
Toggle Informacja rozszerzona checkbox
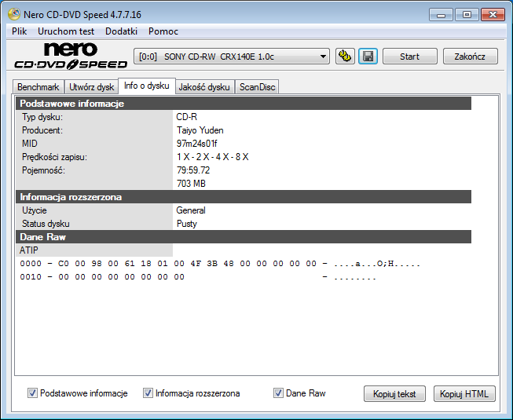[x=148, y=393]
